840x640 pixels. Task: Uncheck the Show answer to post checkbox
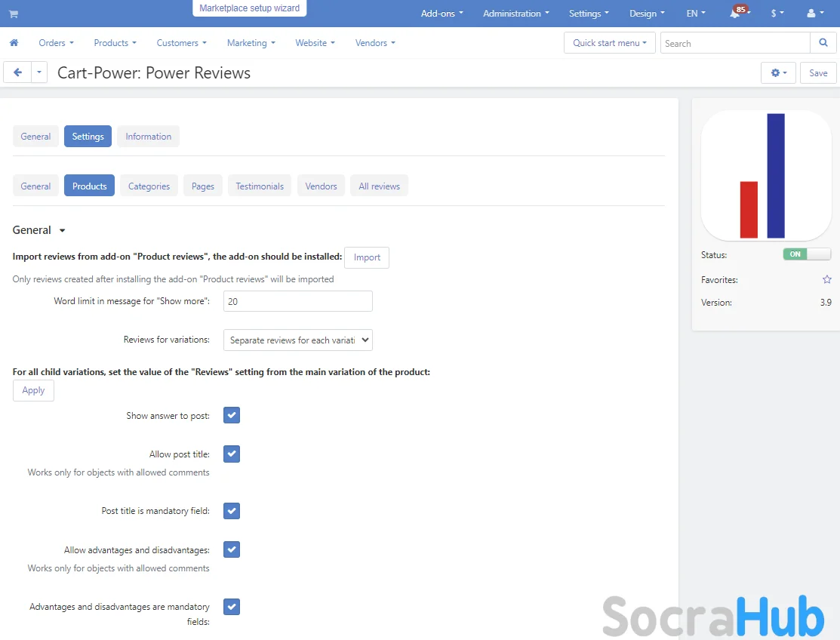(x=232, y=415)
